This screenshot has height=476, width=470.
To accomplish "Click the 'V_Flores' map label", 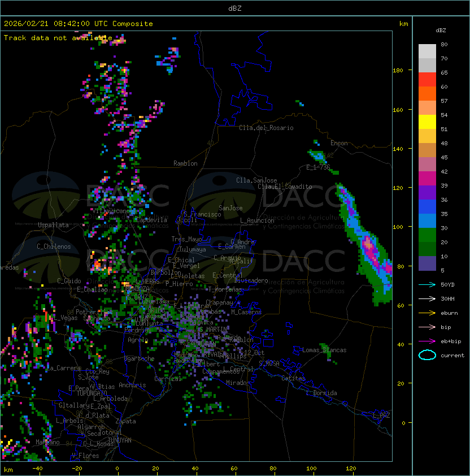I will click(x=85, y=456).
